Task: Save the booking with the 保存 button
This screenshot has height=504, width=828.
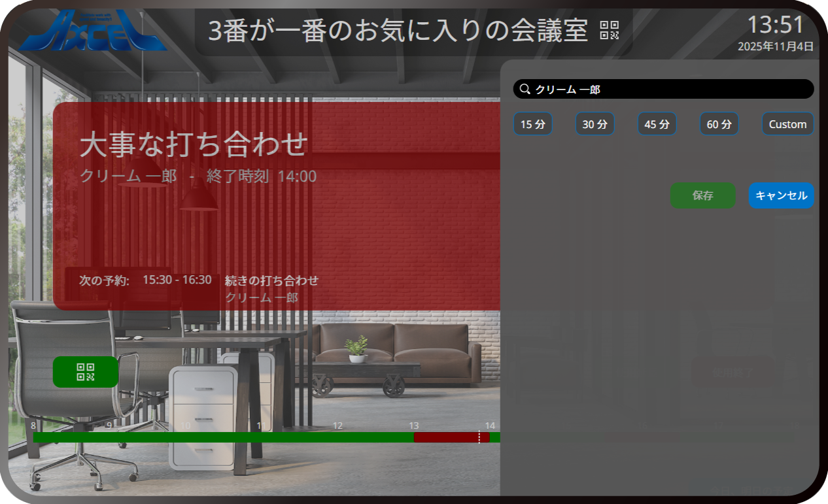Action: point(702,195)
